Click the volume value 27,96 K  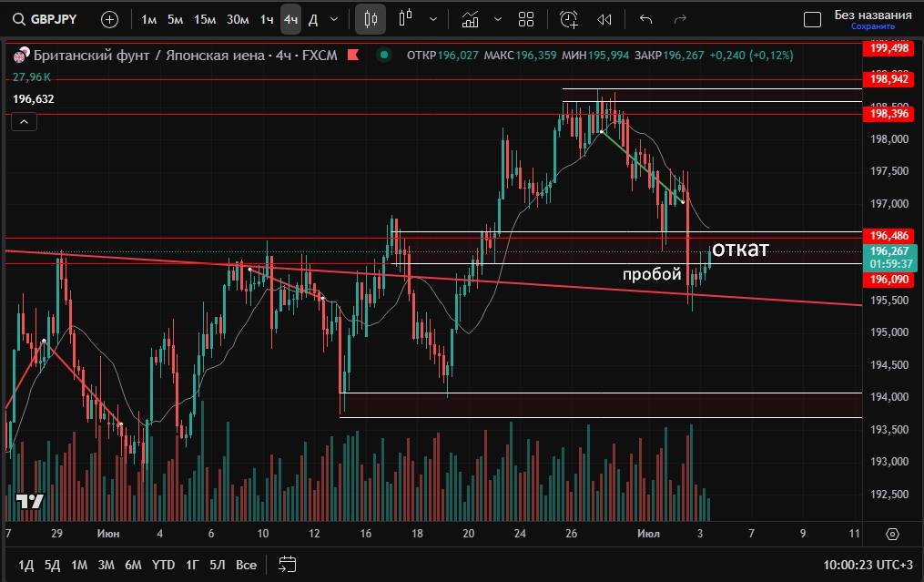32,77
